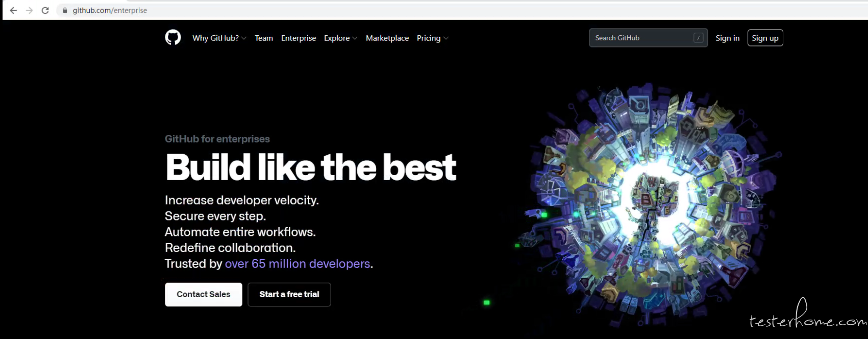This screenshot has height=339, width=868.
Task: Expand the Explore dropdown menu
Action: tap(340, 38)
